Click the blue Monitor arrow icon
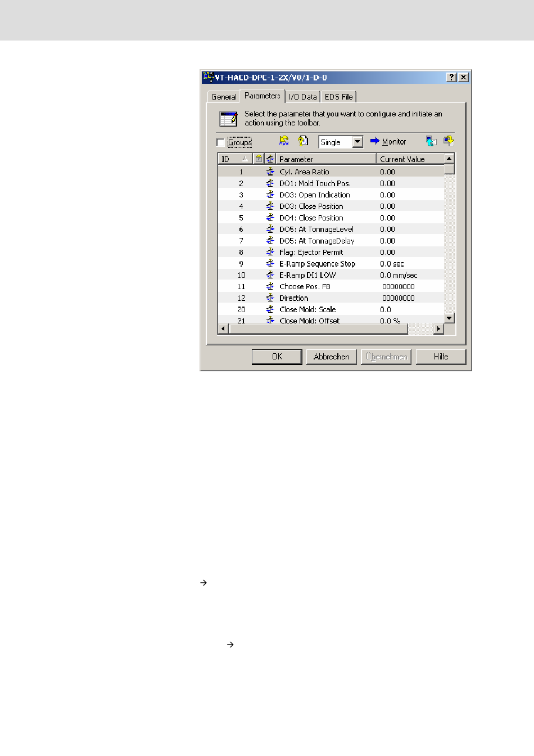534x756 pixels. point(374,141)
